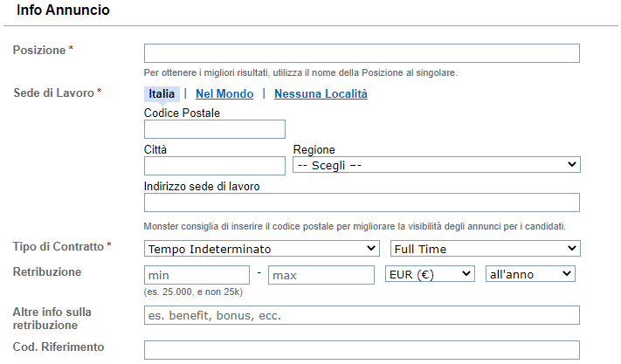Screen dimensions: 621x364
Task: Click the max salary field
Action: pos(321,275)
